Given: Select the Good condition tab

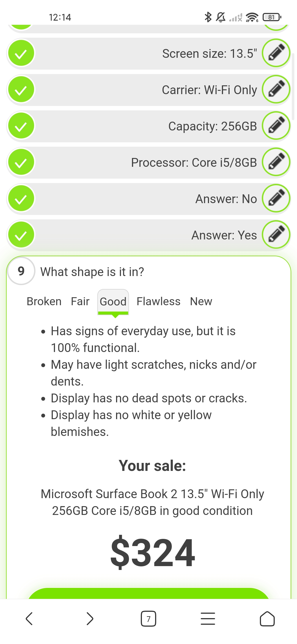Looking at the screenshot, I should click(x=113, y=301).
